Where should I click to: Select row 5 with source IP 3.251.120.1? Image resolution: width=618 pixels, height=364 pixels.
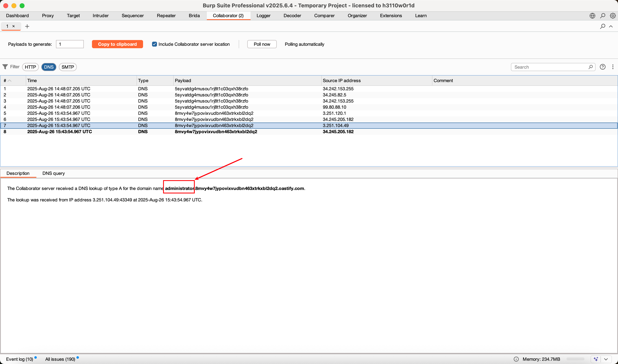[309, 113]
